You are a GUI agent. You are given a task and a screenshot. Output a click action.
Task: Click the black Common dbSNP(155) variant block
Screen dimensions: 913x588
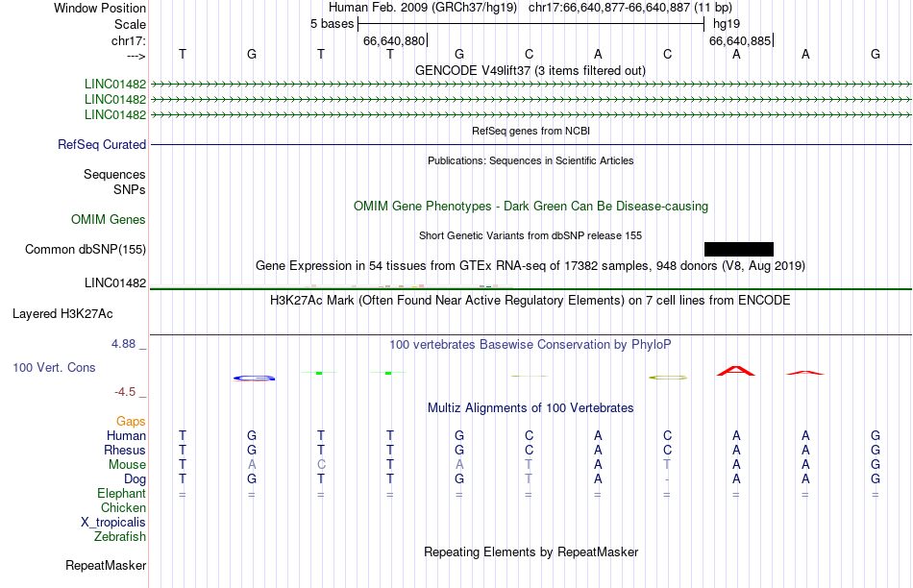point(739,249)
